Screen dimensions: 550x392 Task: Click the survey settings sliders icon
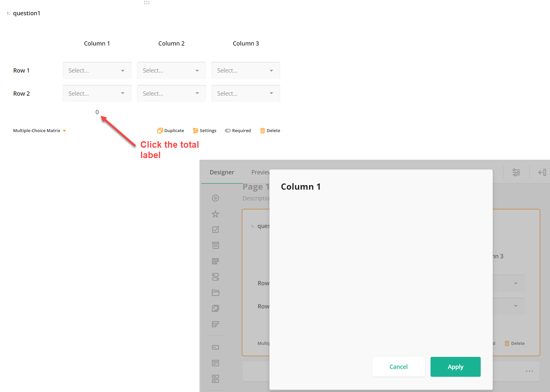516,172
